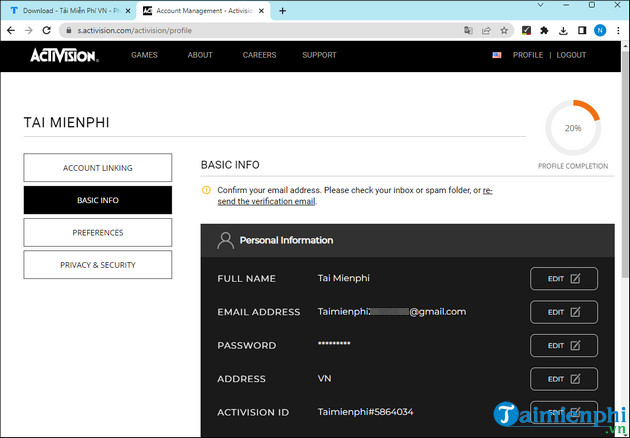Open the Chrome profile avatar N

[600, 31]
